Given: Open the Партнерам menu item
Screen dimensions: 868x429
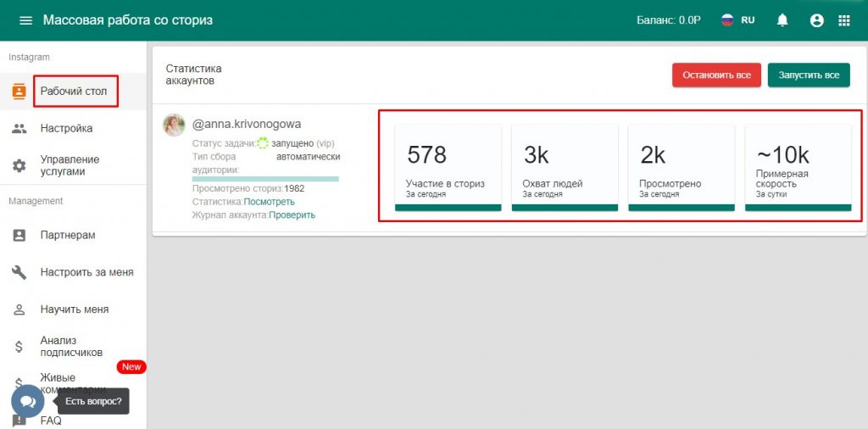Looking at the screenshot, I should click(x=67, y=235).
